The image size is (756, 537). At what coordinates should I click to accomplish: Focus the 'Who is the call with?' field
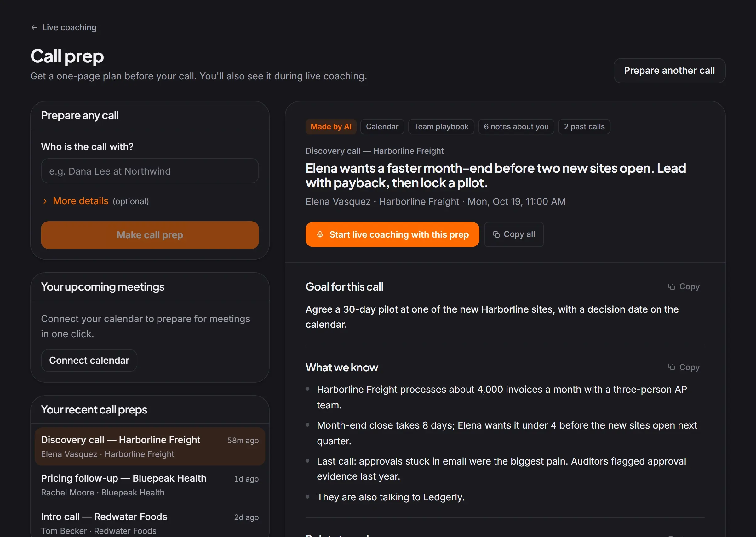pyautogui.click(x=150, y=171)
